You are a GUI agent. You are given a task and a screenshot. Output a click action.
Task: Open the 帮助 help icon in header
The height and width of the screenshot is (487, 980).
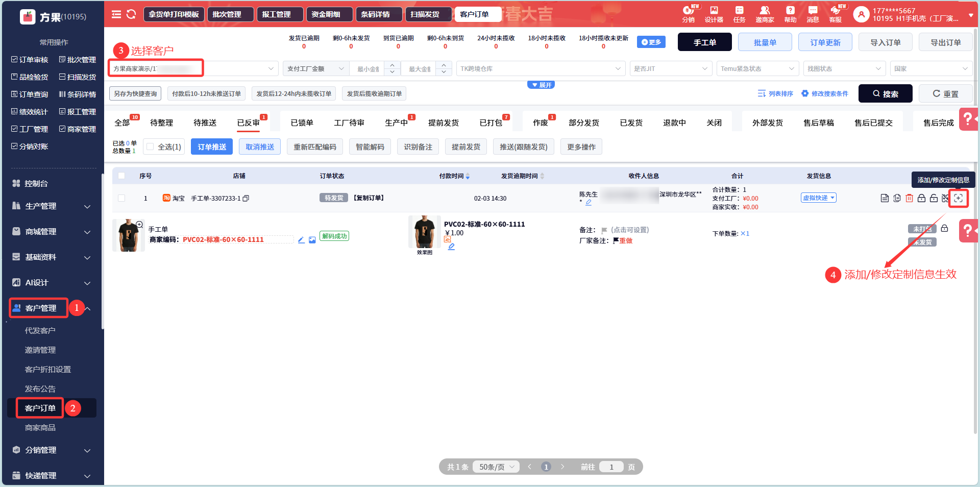point(790,13)
